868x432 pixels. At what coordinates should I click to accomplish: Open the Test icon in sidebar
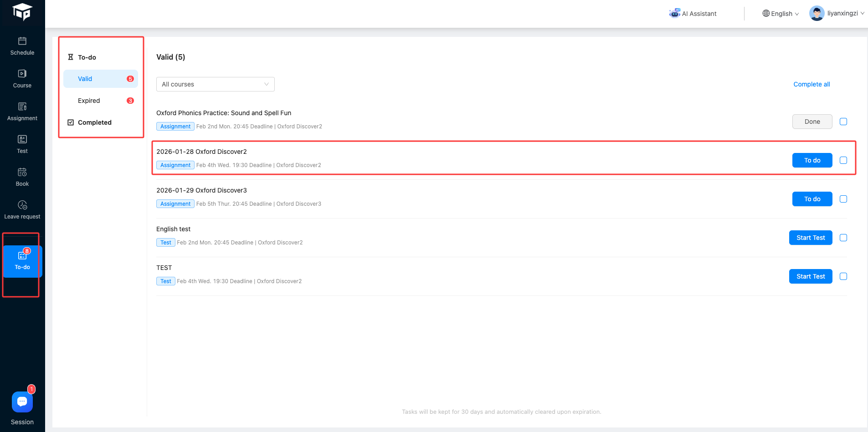(x=22, y=139)
